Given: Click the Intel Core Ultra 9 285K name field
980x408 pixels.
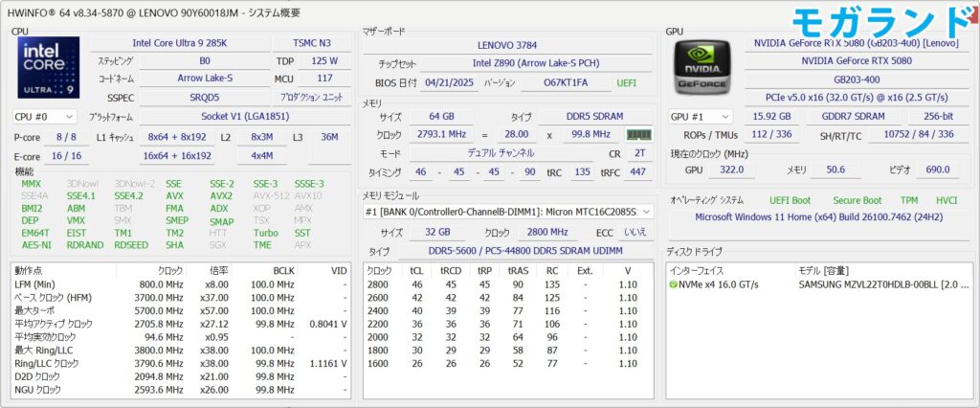Looking at the screenshot, I should 178,43.
